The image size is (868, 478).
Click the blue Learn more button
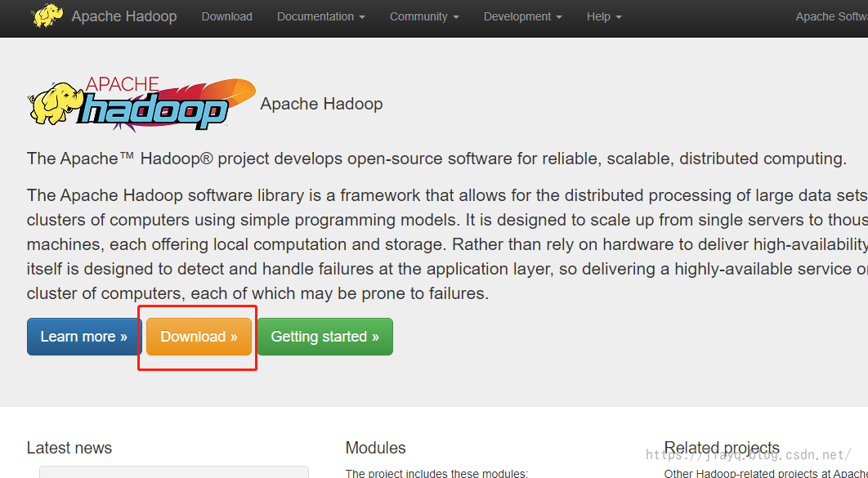pyautogui.click(x=84, y=337)
